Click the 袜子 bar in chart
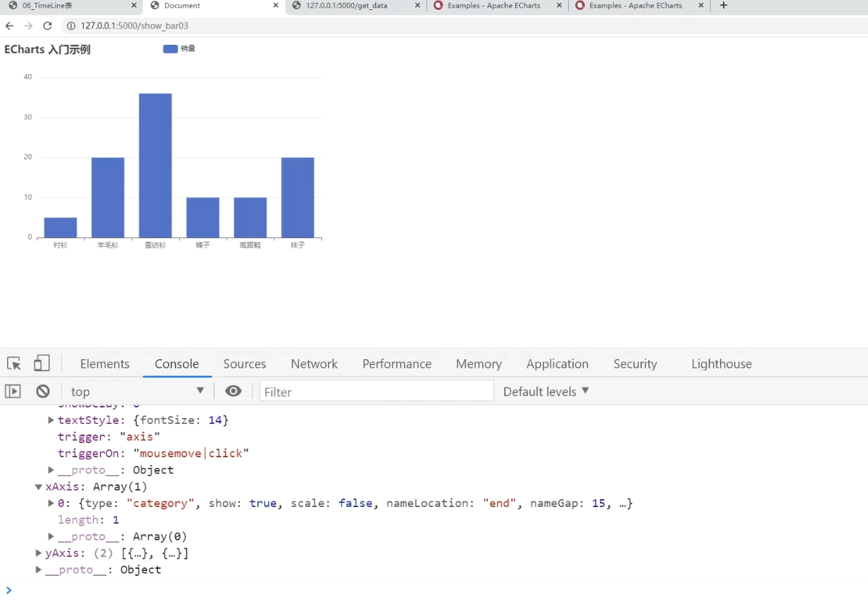868x608 pixels. coord(298,198)
